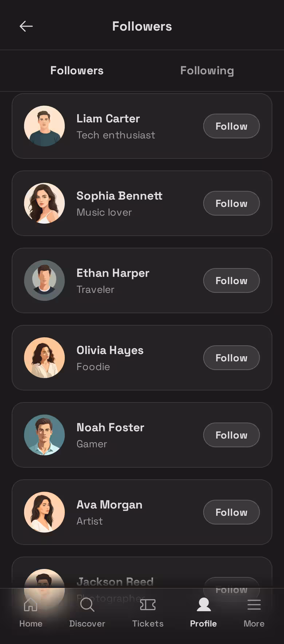Open the Discover search icon
Image resolution: width=284 pixels, height=644 pixels.
pos(87,605)
